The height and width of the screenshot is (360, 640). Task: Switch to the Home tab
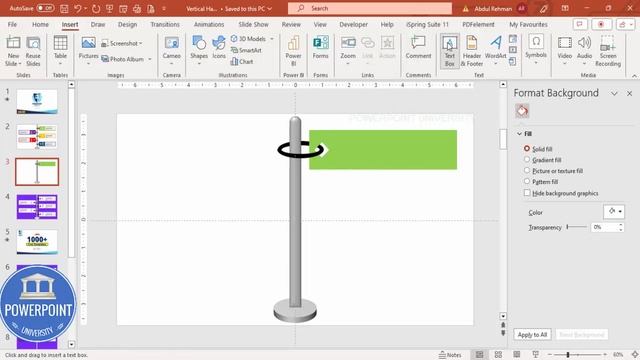coord(40,24)
